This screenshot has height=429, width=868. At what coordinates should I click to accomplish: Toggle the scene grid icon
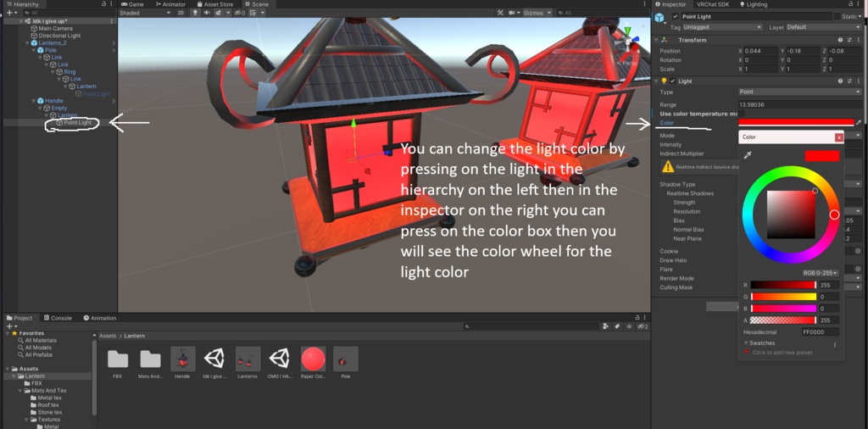[252, 13]
